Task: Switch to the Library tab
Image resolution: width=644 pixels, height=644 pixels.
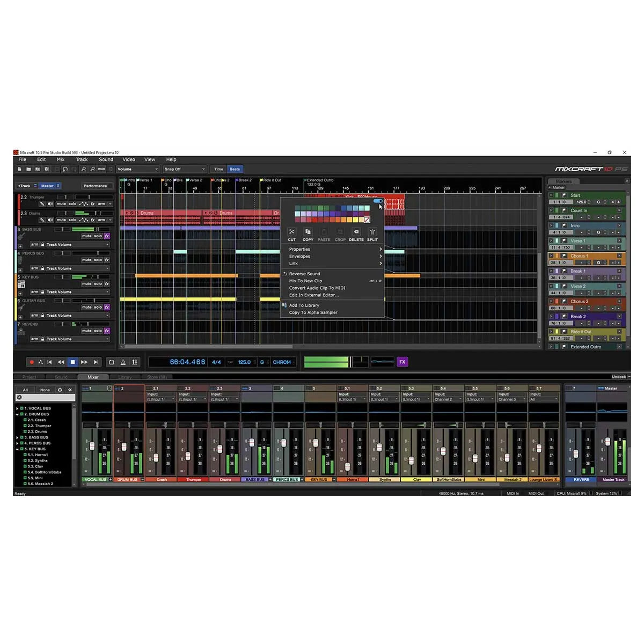Action: [x=126, y=377]
